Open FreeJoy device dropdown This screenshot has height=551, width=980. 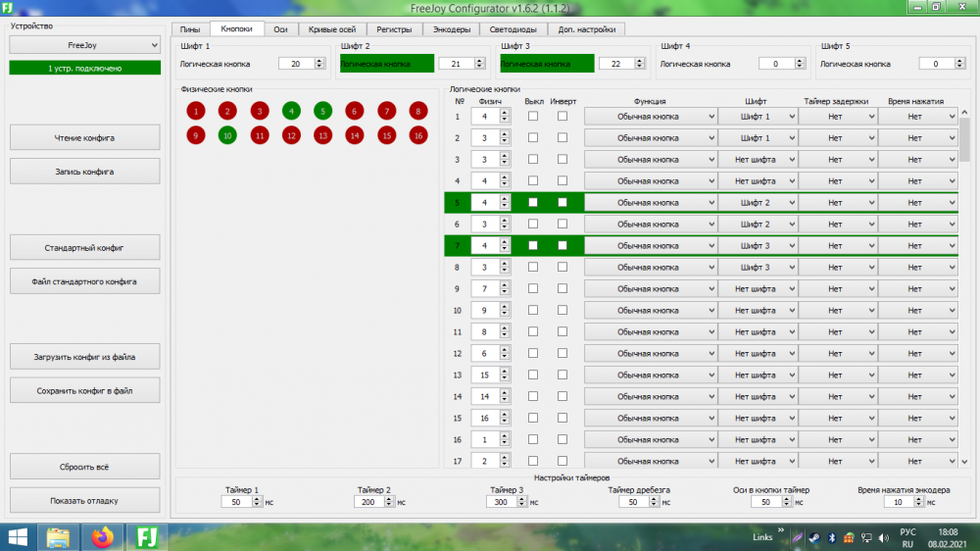click(x=85, y=45)
